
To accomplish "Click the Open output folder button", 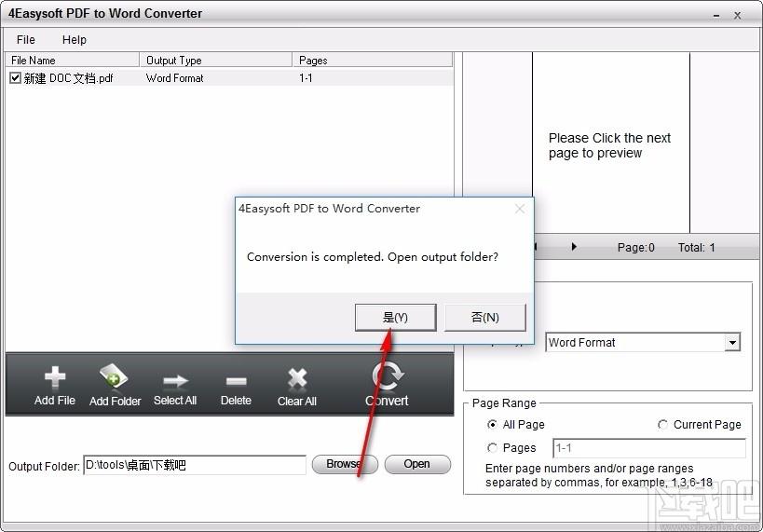I will coord(417,464).
